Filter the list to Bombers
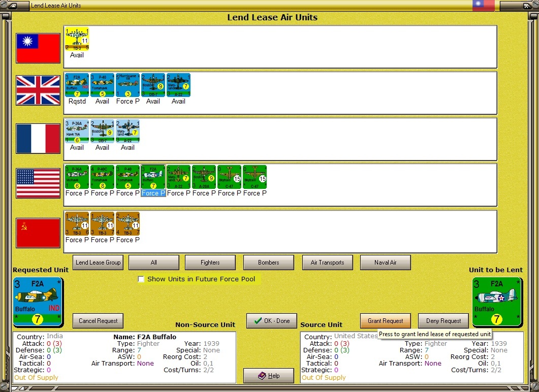Screen dimensions: 539x392 click(x=268, y=263)
